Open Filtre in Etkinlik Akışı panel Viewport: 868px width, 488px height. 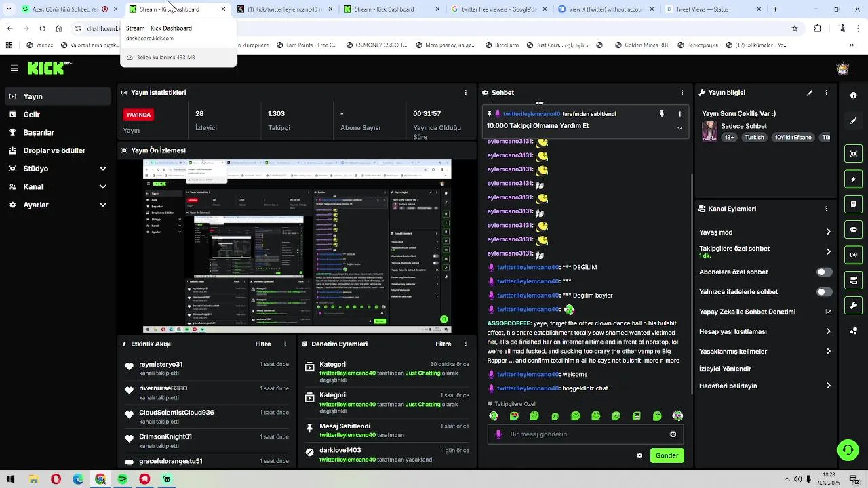pos(263,344)
